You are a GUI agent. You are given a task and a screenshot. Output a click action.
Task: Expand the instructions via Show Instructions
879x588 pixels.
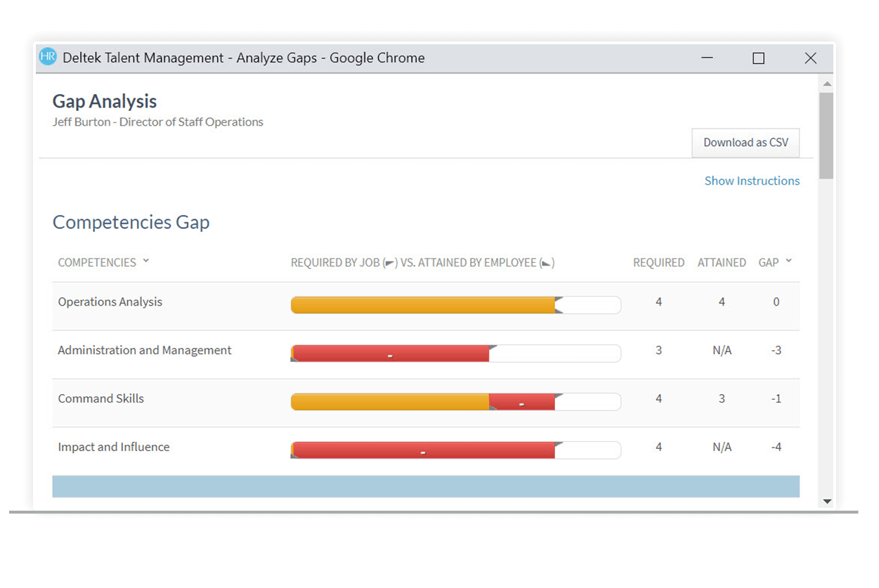752,181
